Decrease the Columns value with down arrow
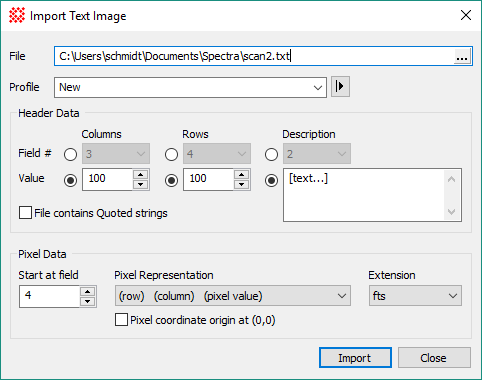The image size is (482, 380). pos(141,184)
